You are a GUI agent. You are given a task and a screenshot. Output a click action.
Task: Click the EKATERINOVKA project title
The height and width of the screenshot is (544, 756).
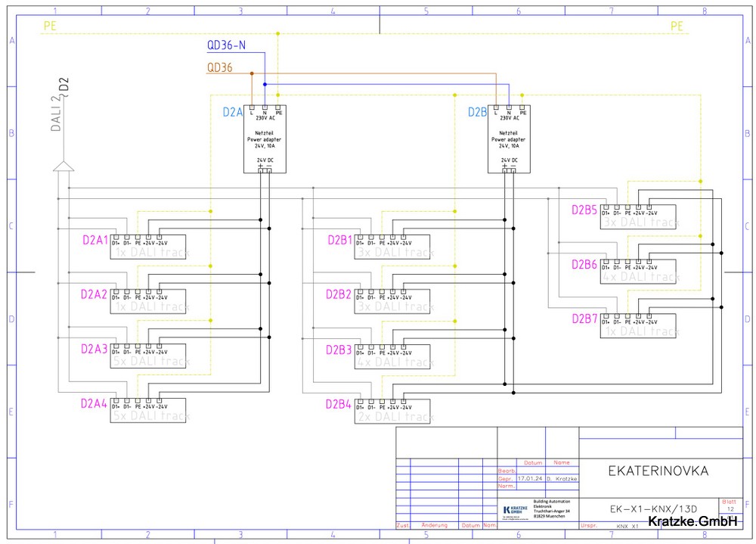[658, 471]
